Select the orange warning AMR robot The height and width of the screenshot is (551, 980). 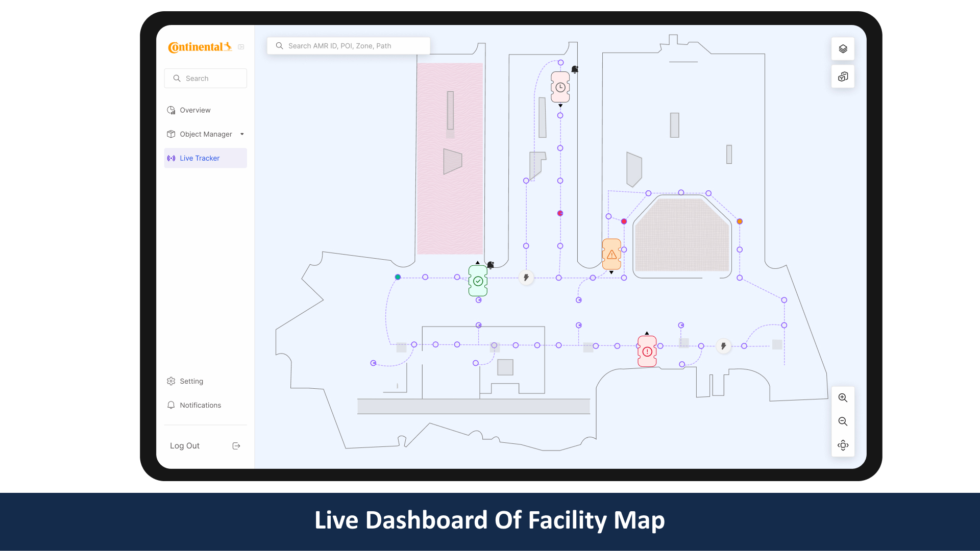611,254
